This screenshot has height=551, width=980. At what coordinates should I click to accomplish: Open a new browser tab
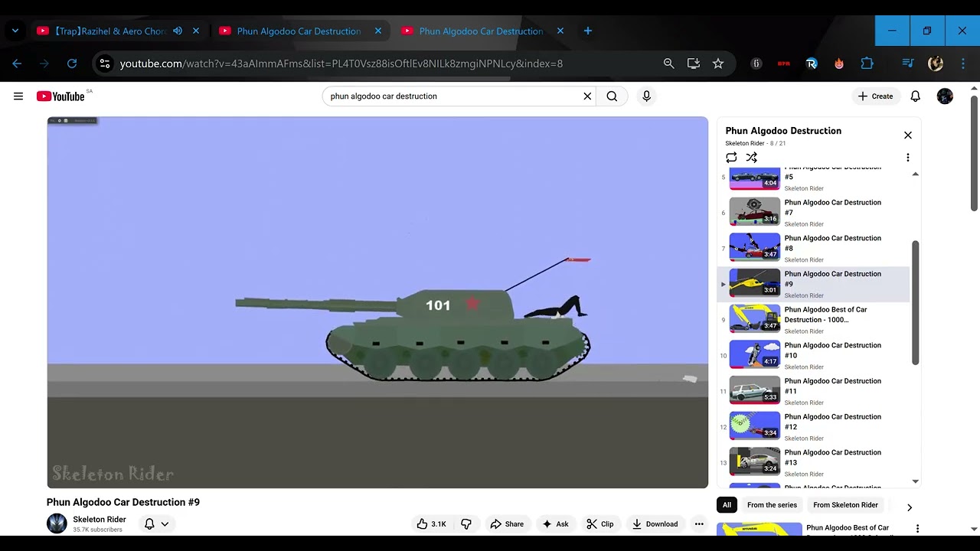[x=588, y=31]
